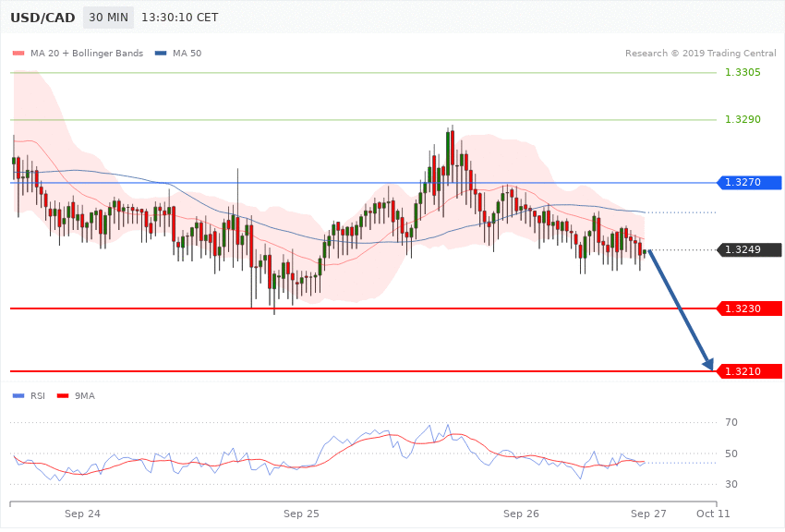
Task: Click the 1.3210 target price tag
Action: (750, 371)
